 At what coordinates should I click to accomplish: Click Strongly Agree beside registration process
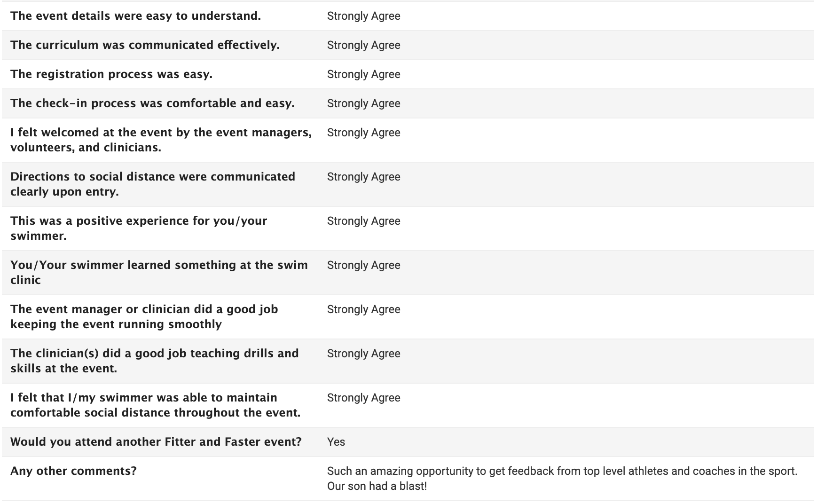click(x=364, y=74)
